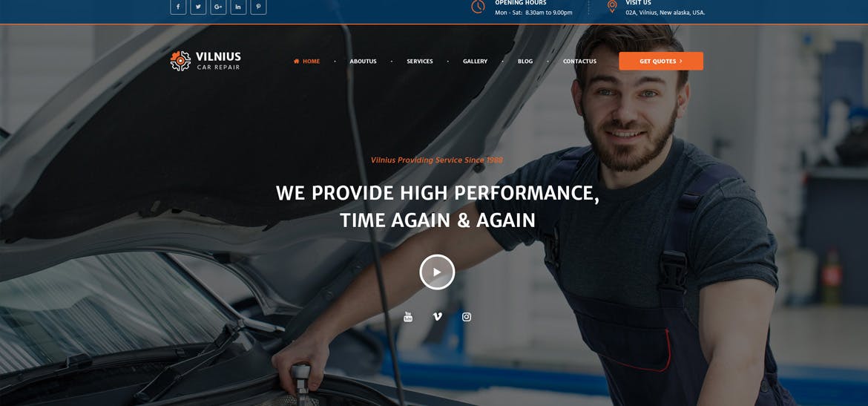Image resolution: width=868 pixels, height=406 pixels.
Task: Open the Twitter social icon
Action: [198, 7]
